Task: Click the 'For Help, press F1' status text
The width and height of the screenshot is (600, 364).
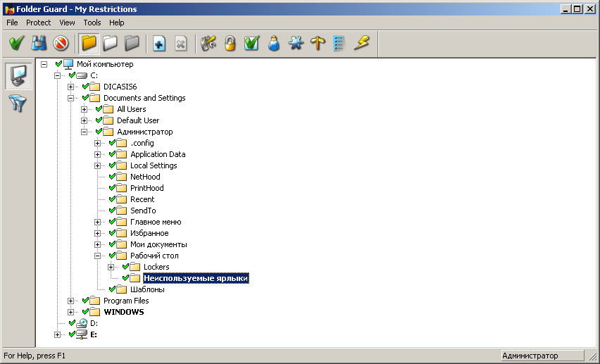Action: point(35,356)
